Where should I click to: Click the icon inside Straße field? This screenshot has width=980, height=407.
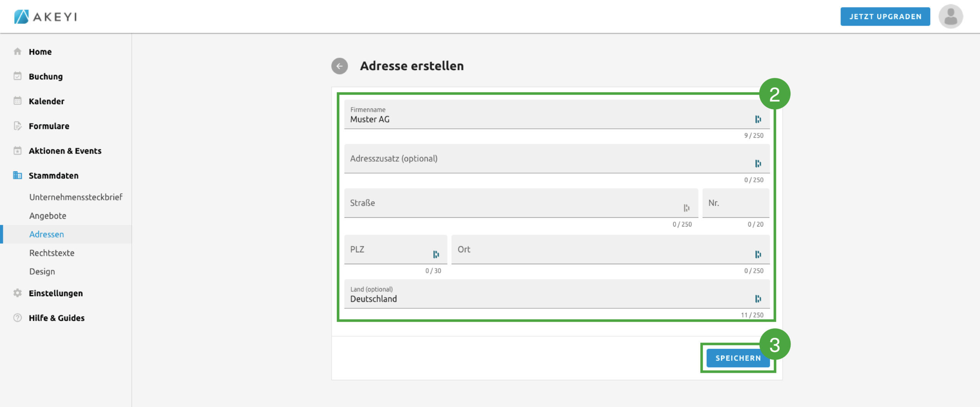[686, 208]
